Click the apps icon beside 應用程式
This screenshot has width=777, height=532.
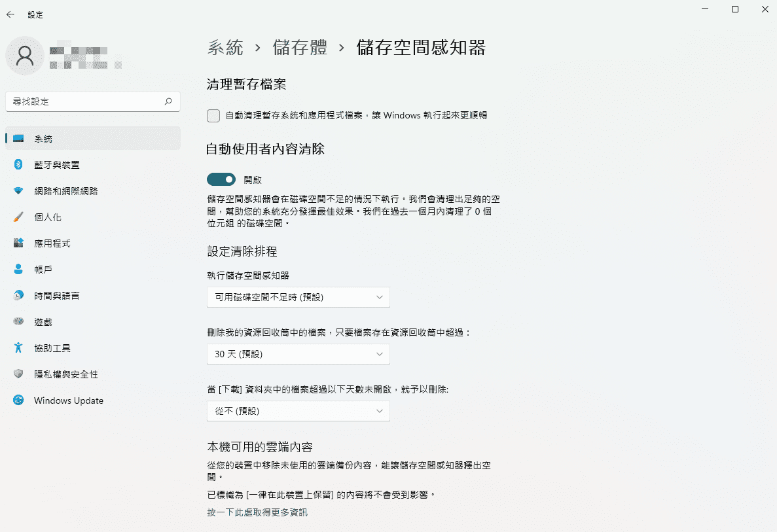(18, 243)
